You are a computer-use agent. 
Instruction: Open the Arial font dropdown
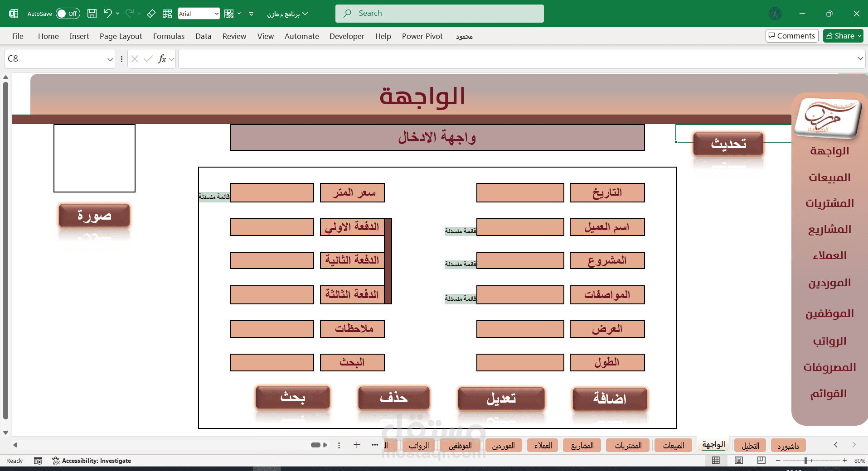(217, 14)
